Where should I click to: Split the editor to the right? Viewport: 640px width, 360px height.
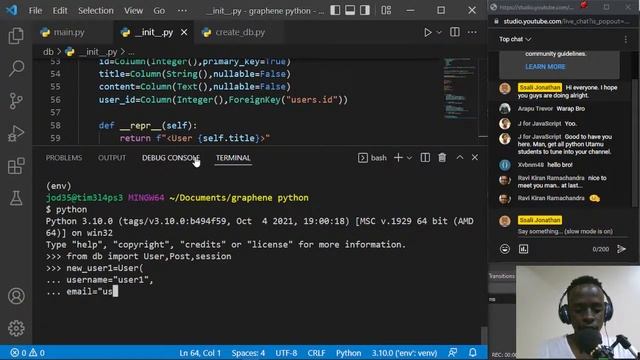[455, 32]
